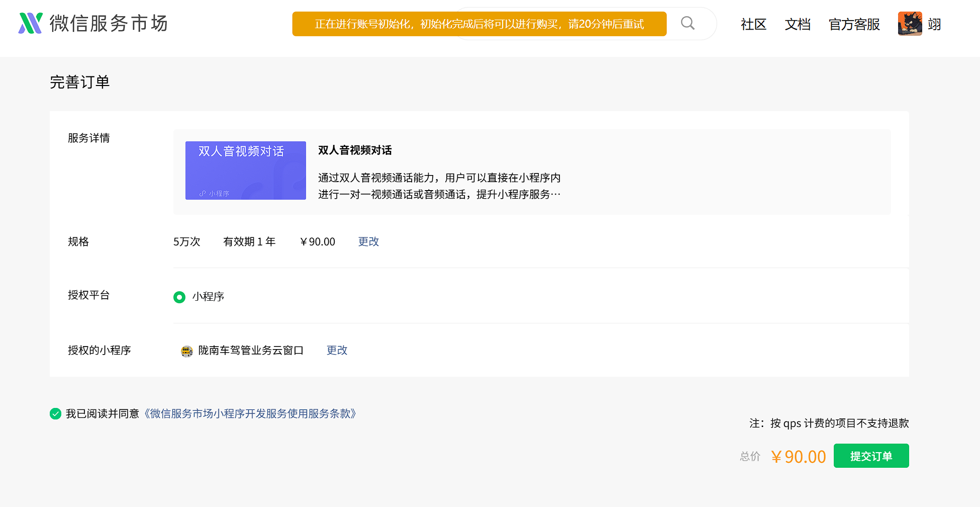Screen dimensions: 980x507
Task: Click the service description paragraph text
Action: pyautogui.click(x=439, y=186)
